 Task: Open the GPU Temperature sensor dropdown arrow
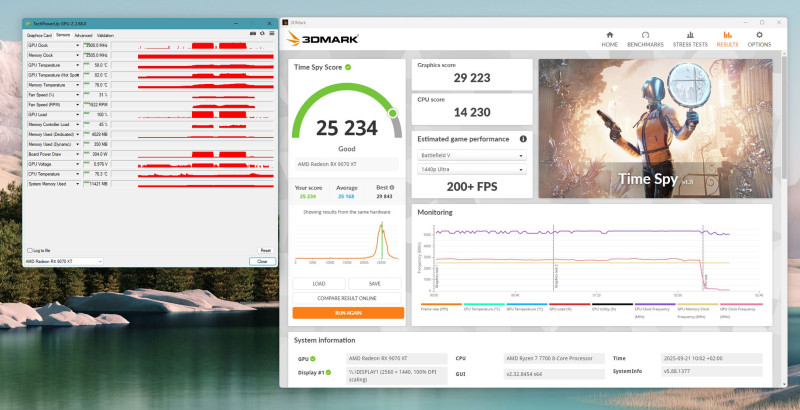78,65
